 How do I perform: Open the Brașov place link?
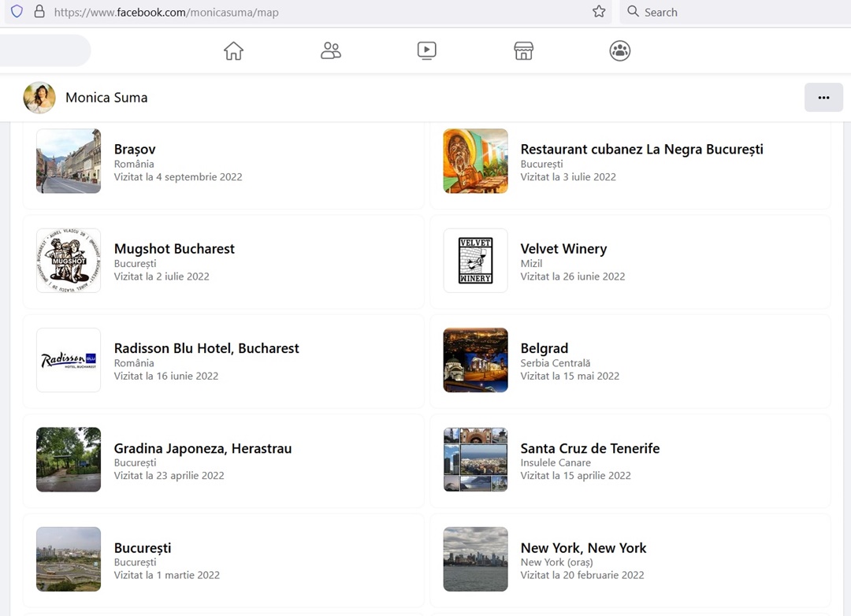(x=135, y=149)
